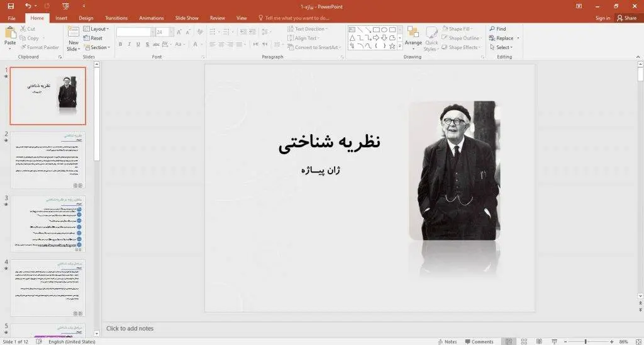This screenshot has width=644, height=345.
Task: Increase font size with the larger A icon
Action: tap(179, 32)
